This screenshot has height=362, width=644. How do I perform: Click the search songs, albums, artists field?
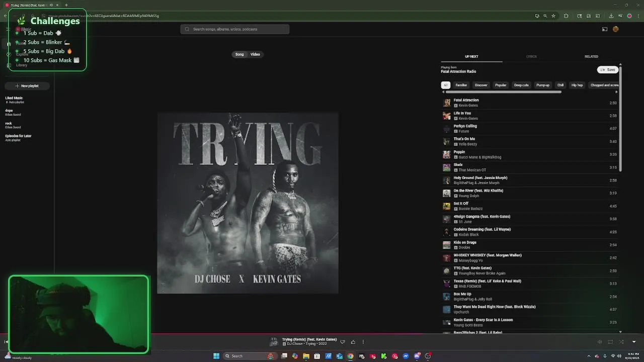pyautogui.click(x=235, y=29)
